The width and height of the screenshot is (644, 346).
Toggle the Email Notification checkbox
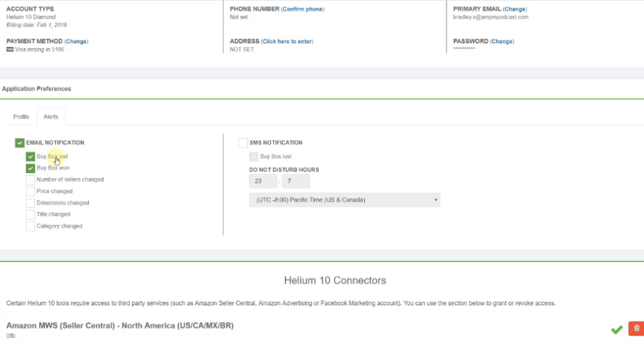pyautogui.click(x=19, y=143)
